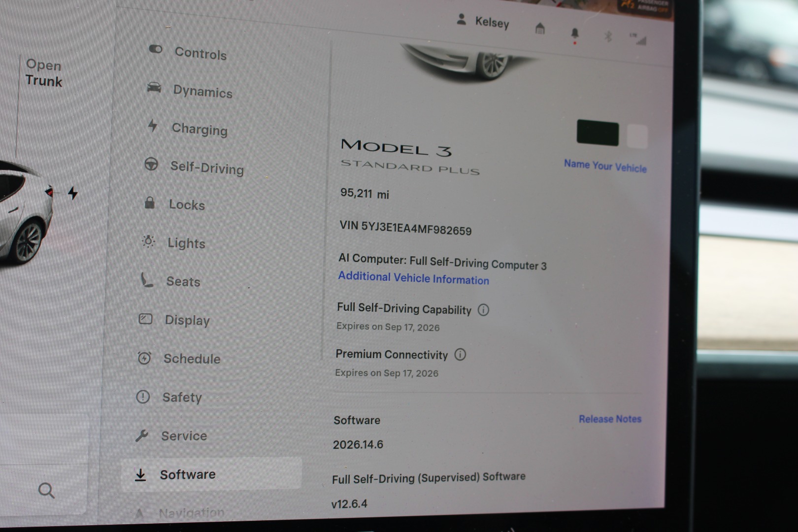Click the Controls toggle icon

tap(156, 49)
